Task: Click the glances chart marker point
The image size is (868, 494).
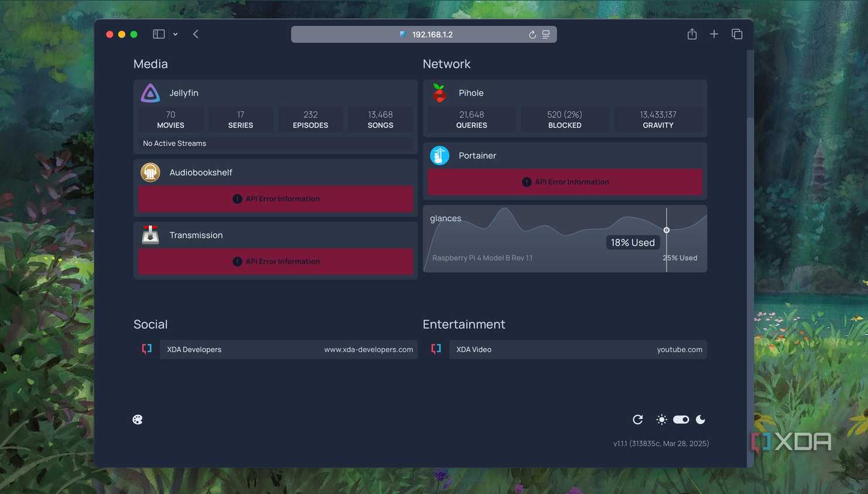Action: pos(666,230)
